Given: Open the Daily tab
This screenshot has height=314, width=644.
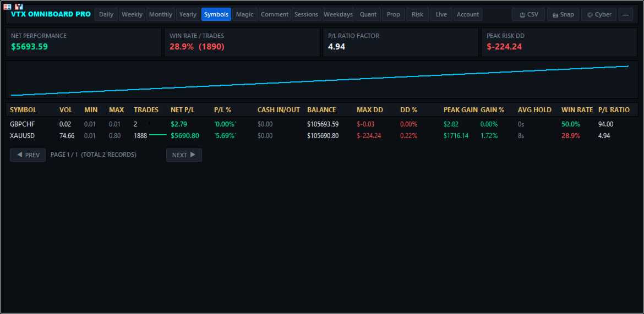Looking at the screenshot, I should (x=106, y=14).
